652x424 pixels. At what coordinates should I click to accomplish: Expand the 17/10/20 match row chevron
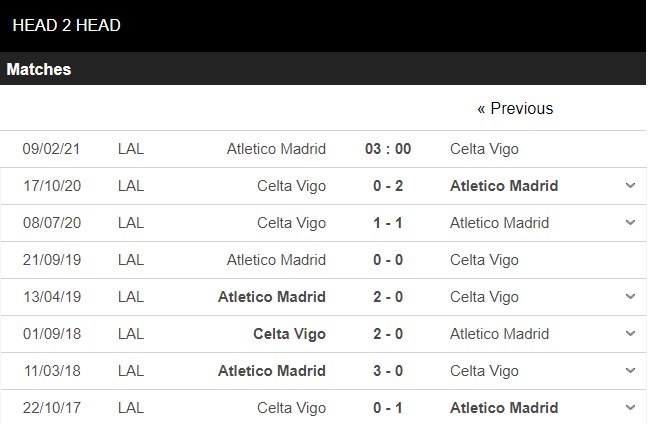[630, 186]
